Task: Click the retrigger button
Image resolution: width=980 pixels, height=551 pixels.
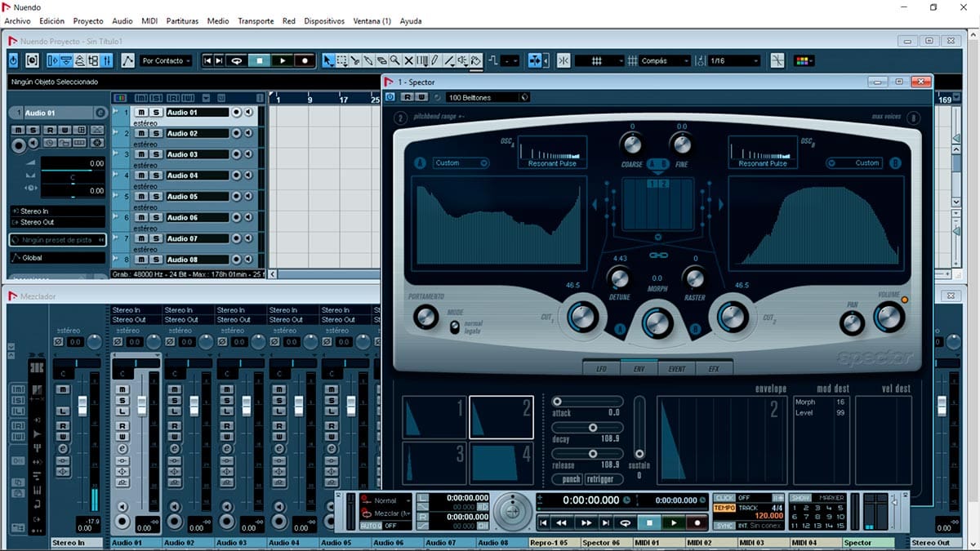Action: 604,479
